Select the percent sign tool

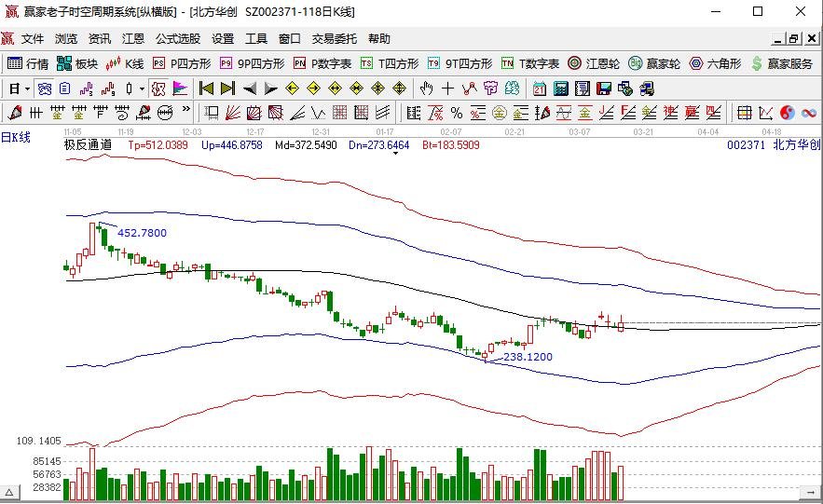click(457, 113)
